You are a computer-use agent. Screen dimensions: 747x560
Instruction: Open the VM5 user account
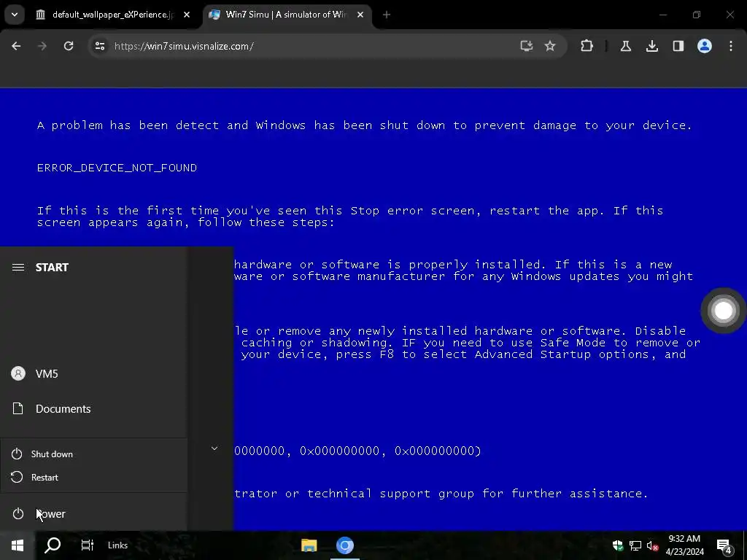click(x=93, y=374)
